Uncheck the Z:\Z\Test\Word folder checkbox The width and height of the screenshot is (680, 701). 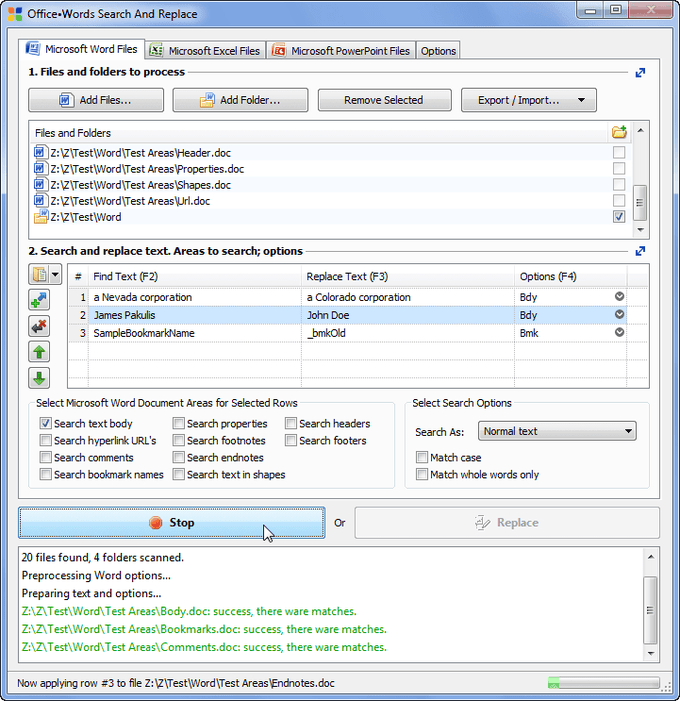tap(619, 217)
